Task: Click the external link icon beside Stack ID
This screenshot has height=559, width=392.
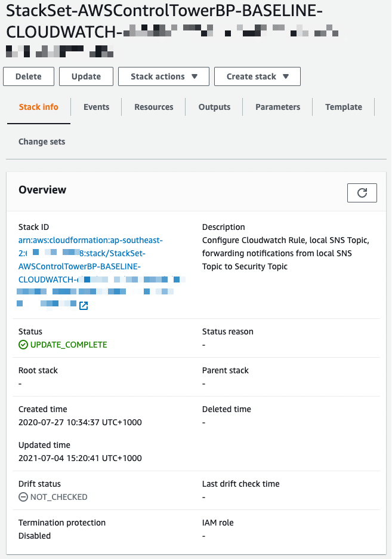Action: 84,306
